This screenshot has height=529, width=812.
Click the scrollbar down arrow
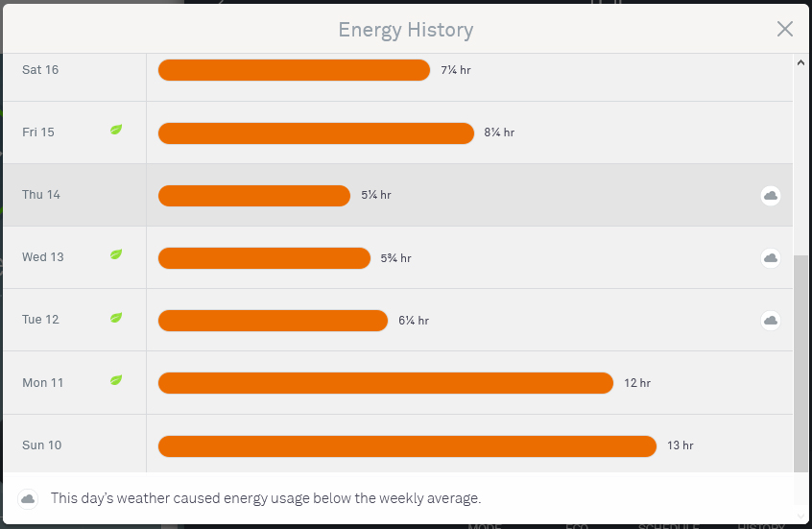tap(802, 516)
